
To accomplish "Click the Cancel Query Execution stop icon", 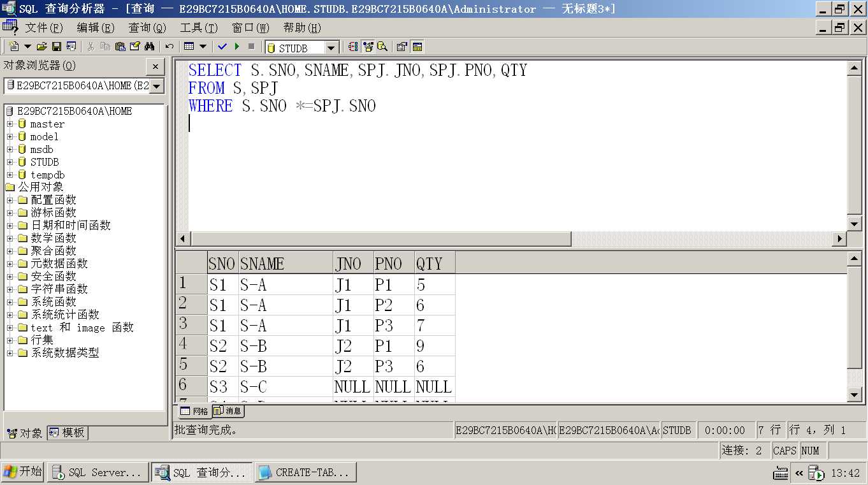I will point(252,47).
